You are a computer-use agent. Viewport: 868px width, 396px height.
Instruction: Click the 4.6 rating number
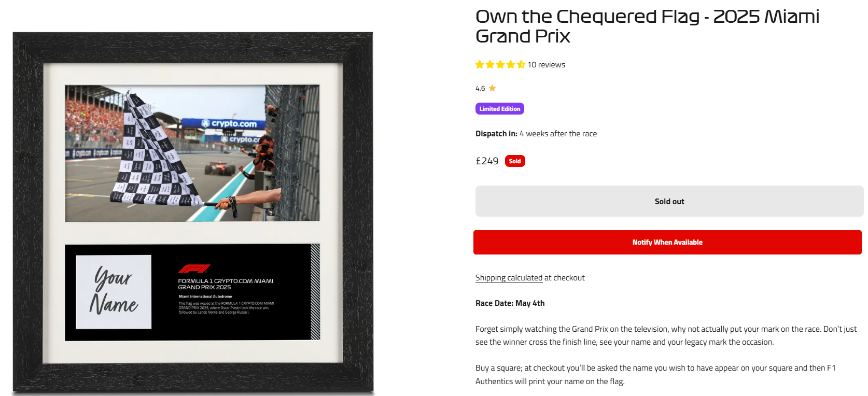(480, 89)
